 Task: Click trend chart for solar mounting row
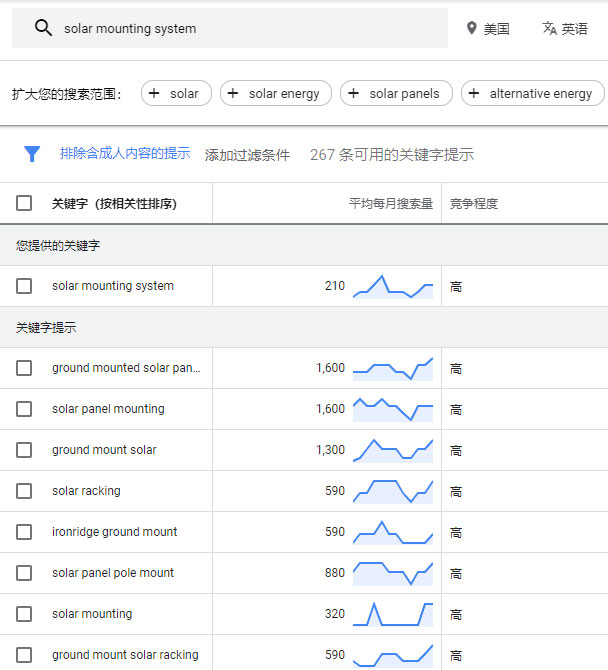point(393,614)
